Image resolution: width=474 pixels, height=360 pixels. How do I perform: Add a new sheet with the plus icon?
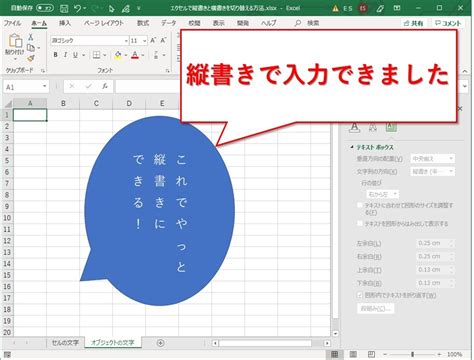coord(160,343)
